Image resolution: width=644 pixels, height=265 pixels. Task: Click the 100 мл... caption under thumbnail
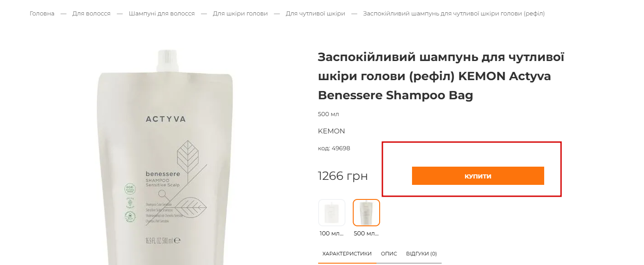coord(332,233)
